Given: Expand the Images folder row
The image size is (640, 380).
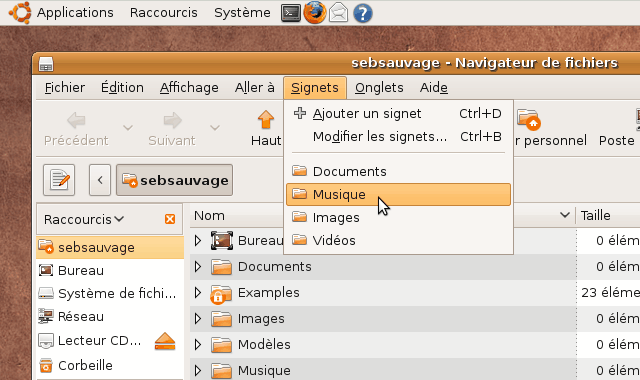Looking at the screenshot, I should 198,319.
